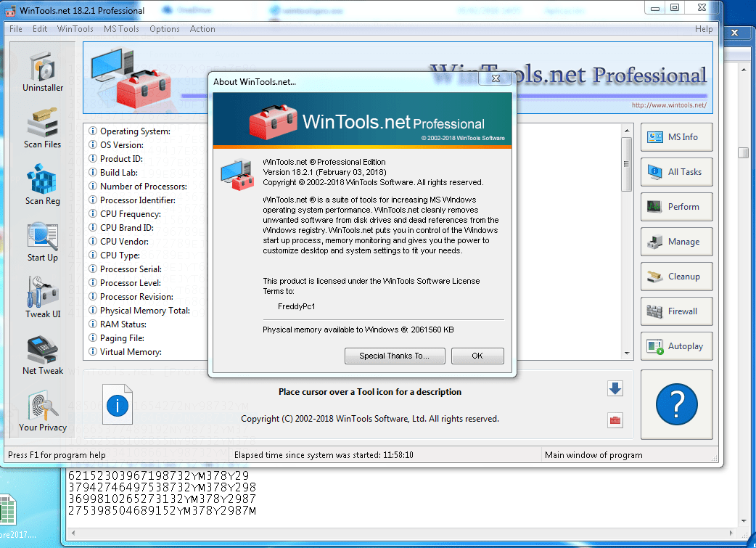
Task: Select the CPU Frequency row
Action: (125, 213)
